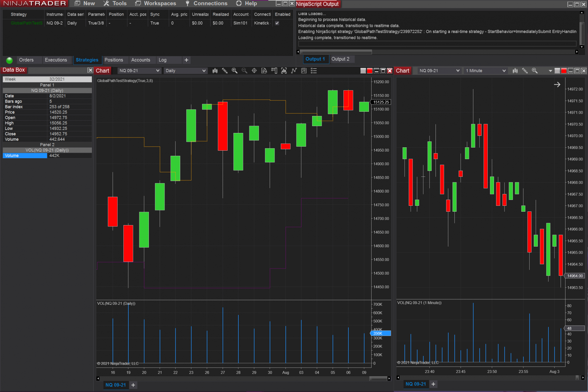Click red link-color square on Daily chart
The height and width of the screenshot is (392, 588).
tap(370, 71)
